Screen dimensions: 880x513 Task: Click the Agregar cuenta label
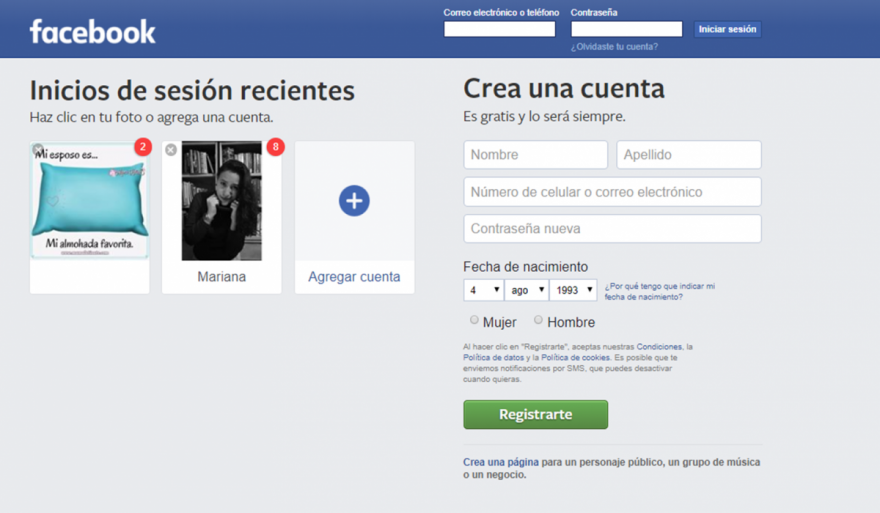point(354,277)
